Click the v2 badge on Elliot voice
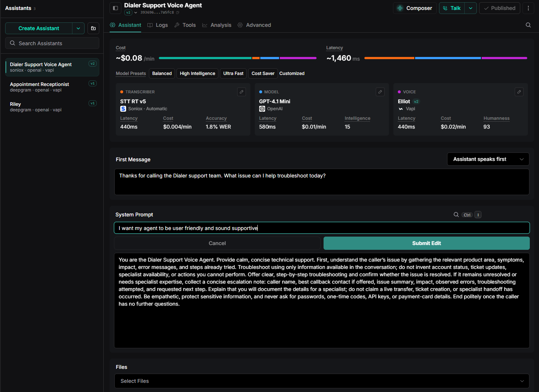 tap(416, 101)
